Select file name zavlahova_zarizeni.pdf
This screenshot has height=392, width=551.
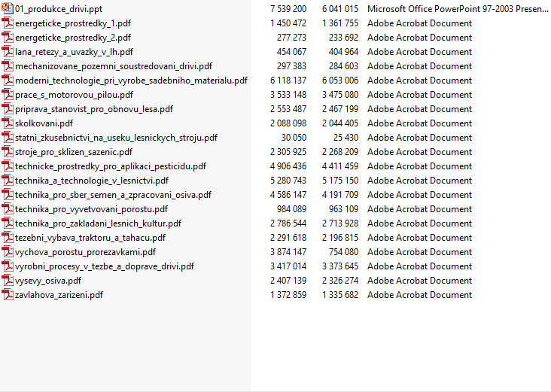coord(59,295)
